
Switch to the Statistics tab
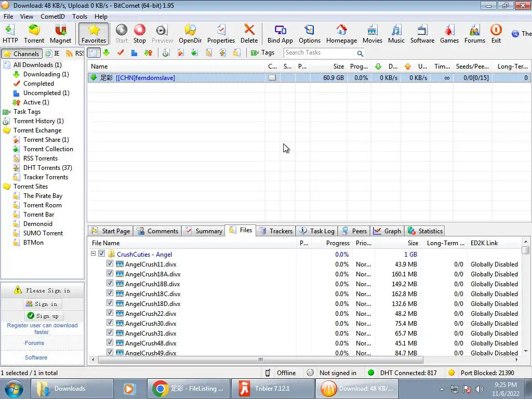coord(425,231)
